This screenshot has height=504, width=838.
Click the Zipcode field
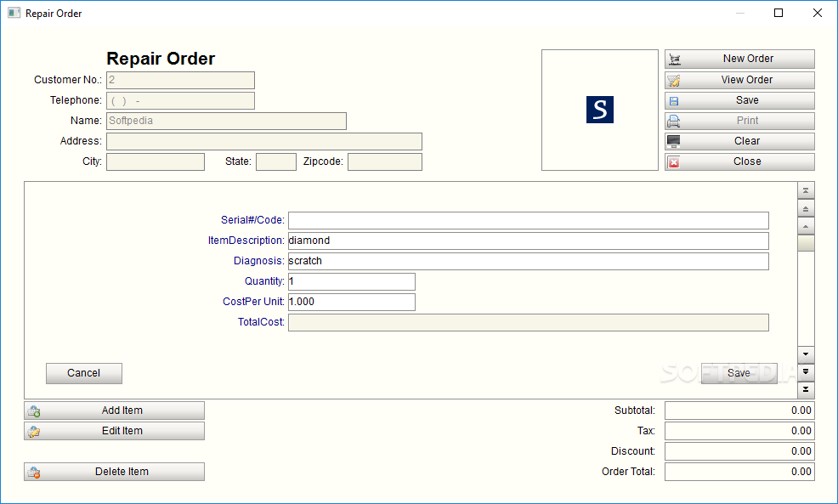pyautogui.click(x=385, y=161)
